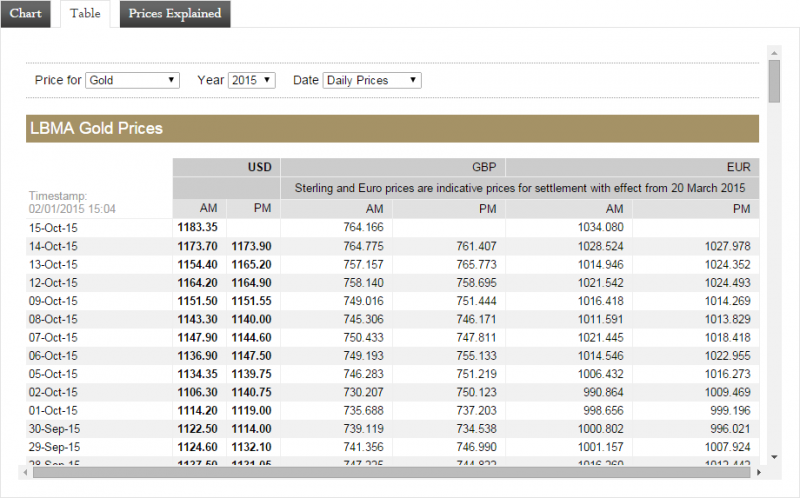Image resolution: width=800 pixels, height=498 pixels.
Task: Select the 02-Oct-15 date cell
Action: point(53,392)
